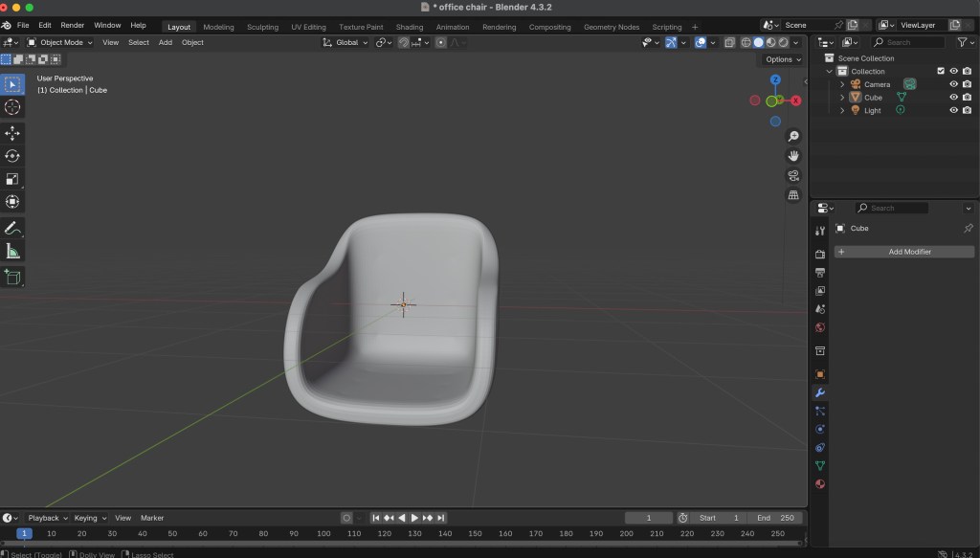980x558 pixels.
Task: Open the Object Mode dropdown
Action: pyautogui.click(x=60, y=42)
